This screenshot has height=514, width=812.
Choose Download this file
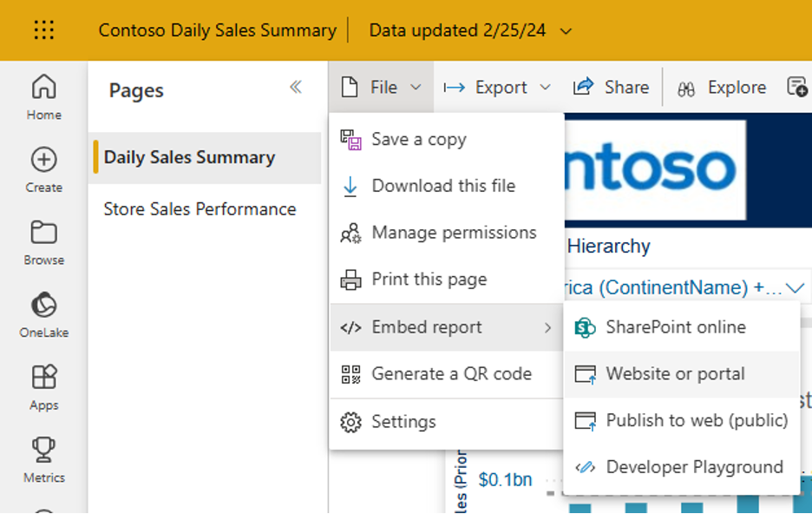coord(447,186)
